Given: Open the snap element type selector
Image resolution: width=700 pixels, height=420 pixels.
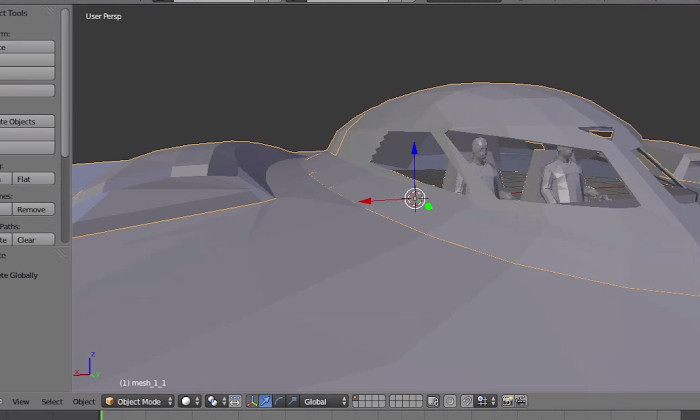Looking at the screenshot, I should [485, 401].
